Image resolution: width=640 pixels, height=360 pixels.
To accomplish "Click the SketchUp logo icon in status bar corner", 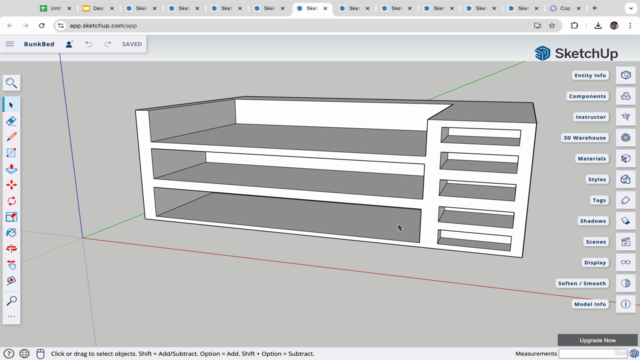I will pyautogui.click(x=634, y=353).
